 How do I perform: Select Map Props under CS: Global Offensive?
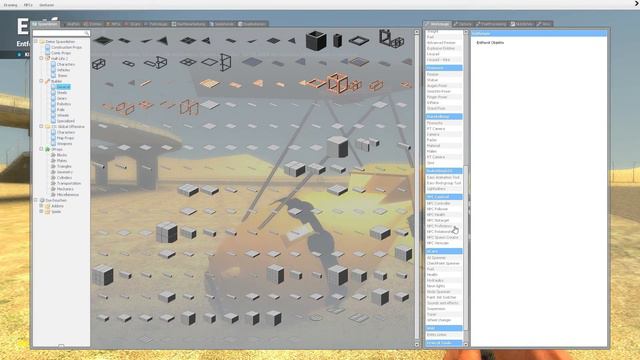[x=65, y=138]
